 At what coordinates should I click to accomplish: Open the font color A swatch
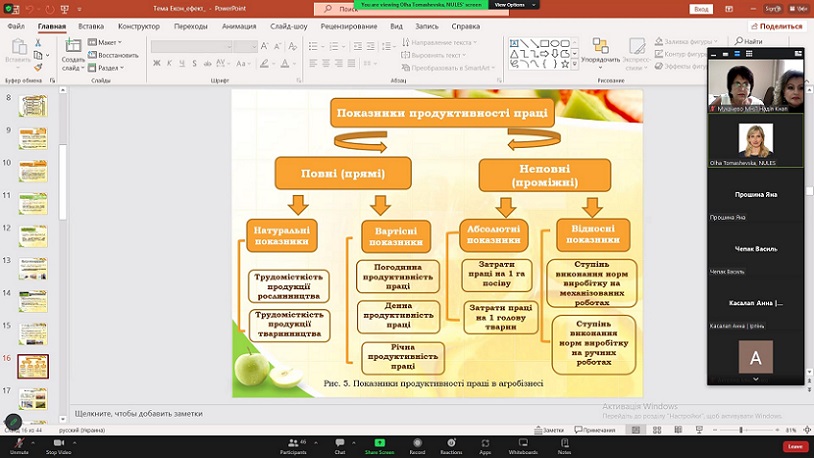284,63
